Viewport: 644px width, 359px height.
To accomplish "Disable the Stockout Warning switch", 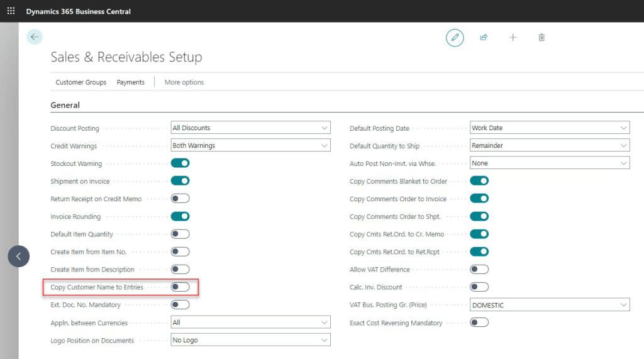I will (180, 163).
